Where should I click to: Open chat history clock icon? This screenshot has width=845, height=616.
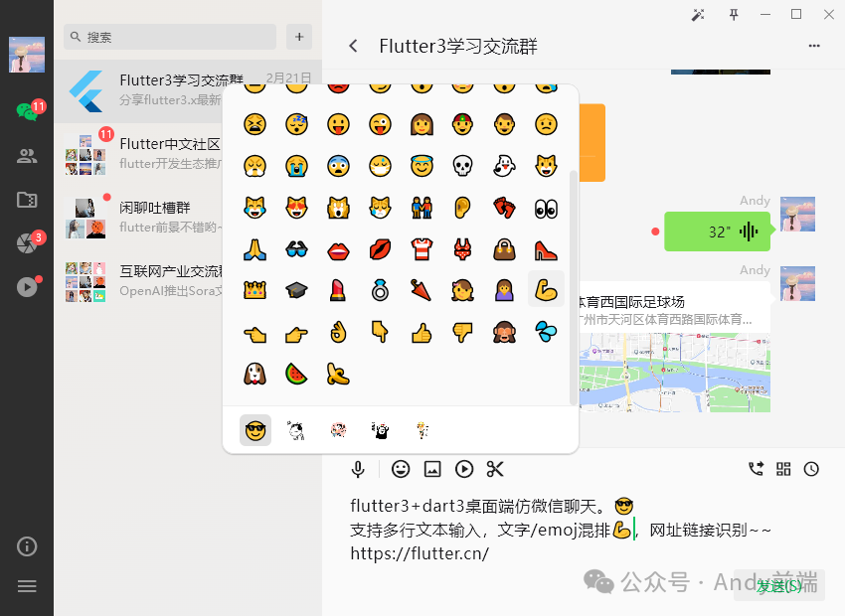coord(811,469)
